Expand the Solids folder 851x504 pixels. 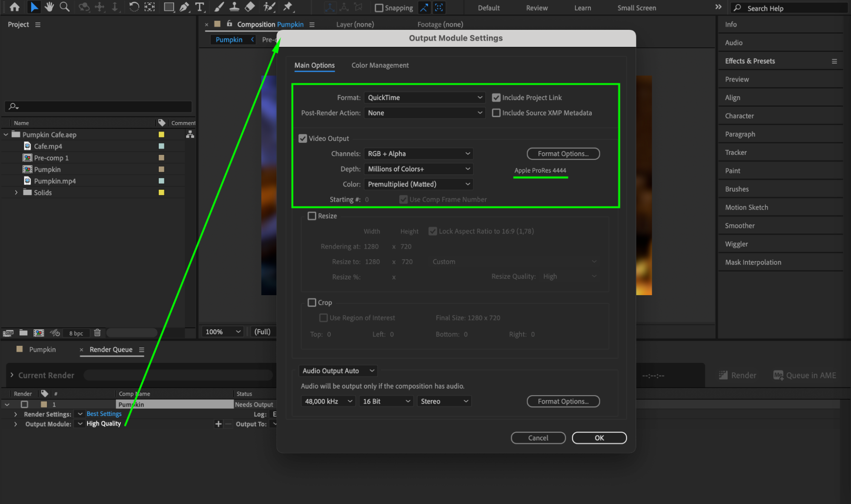click(x=16, y=193)
